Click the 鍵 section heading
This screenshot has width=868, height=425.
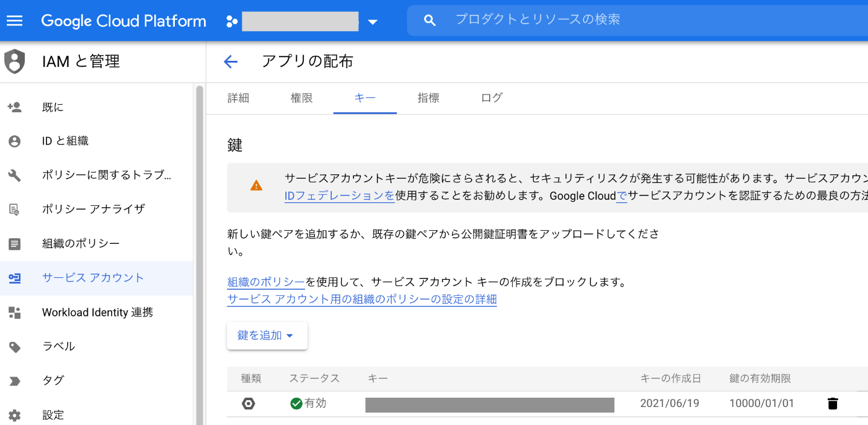(235, 146)
